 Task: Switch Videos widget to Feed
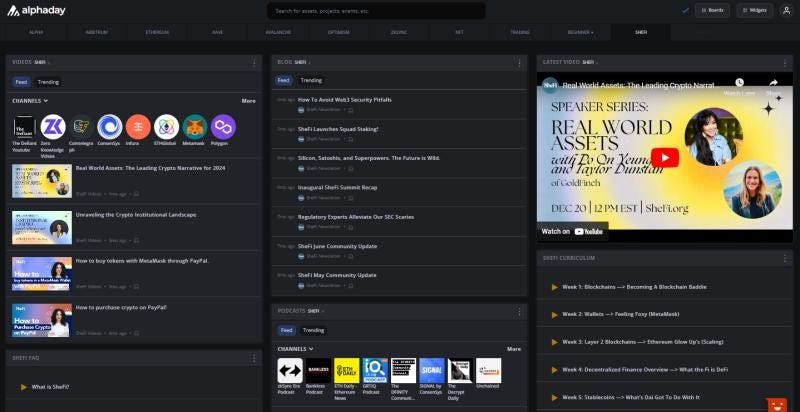(x=21, y=82)
